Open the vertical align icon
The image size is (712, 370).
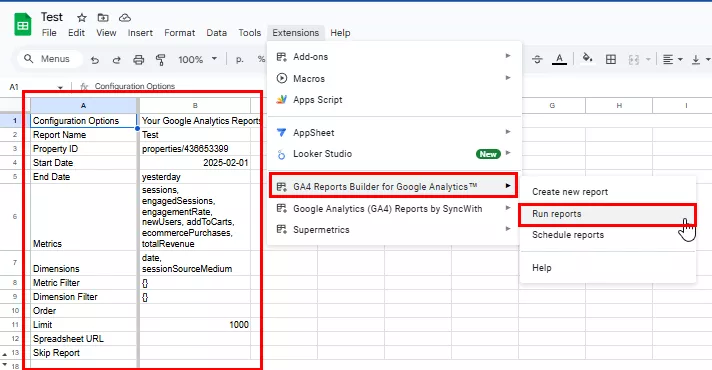click(x=696, y=59)
